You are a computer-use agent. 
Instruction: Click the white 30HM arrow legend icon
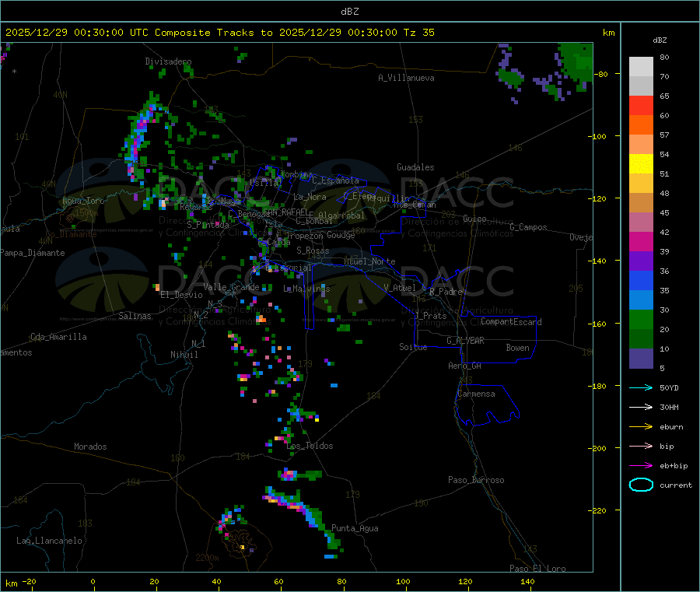pyautogui.click(x=641, y=407)
